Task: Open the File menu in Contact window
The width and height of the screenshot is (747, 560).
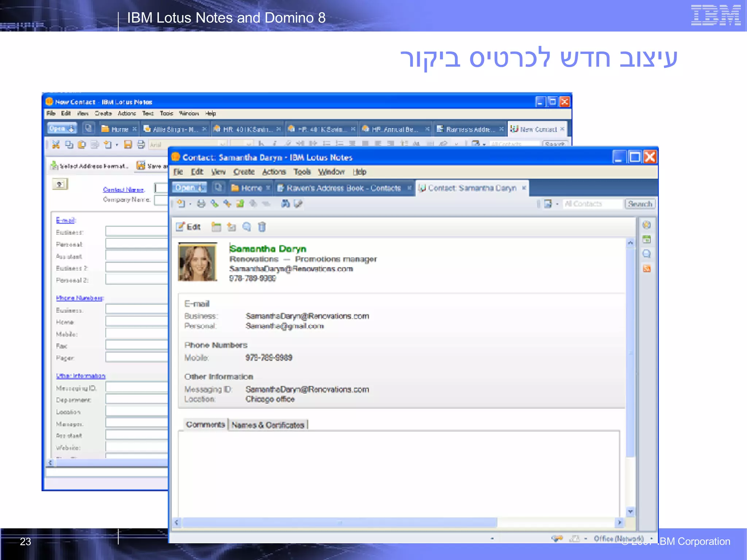Action: coord(178,172)
